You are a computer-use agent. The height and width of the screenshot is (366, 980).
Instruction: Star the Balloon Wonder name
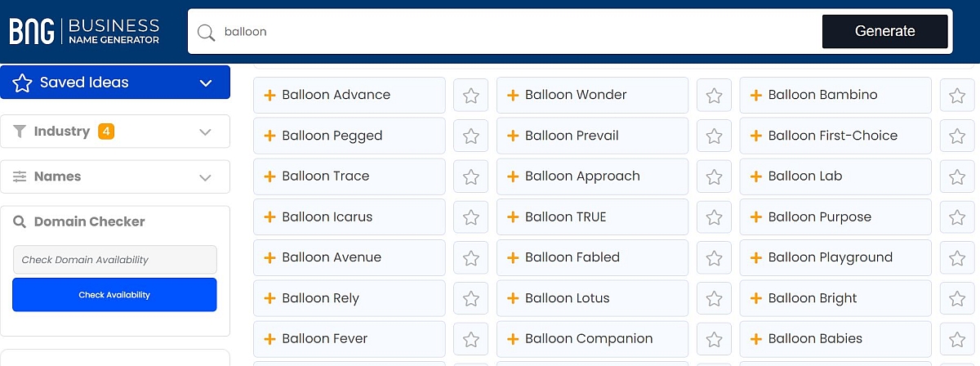pyautogui.click(x=714, y=96)
